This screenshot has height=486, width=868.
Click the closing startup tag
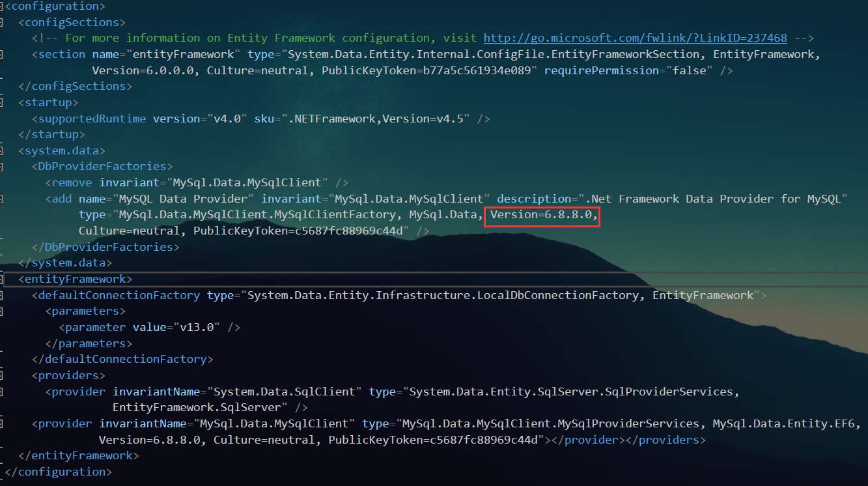pos(52,134)
